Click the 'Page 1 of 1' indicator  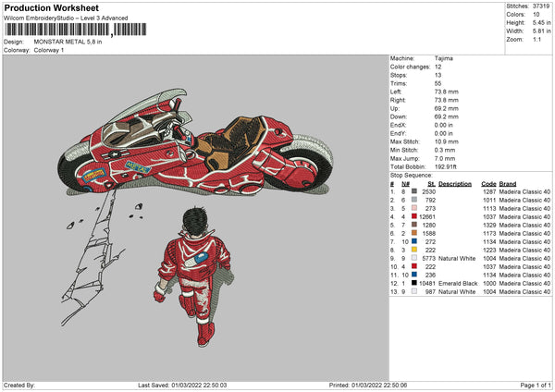536,386
